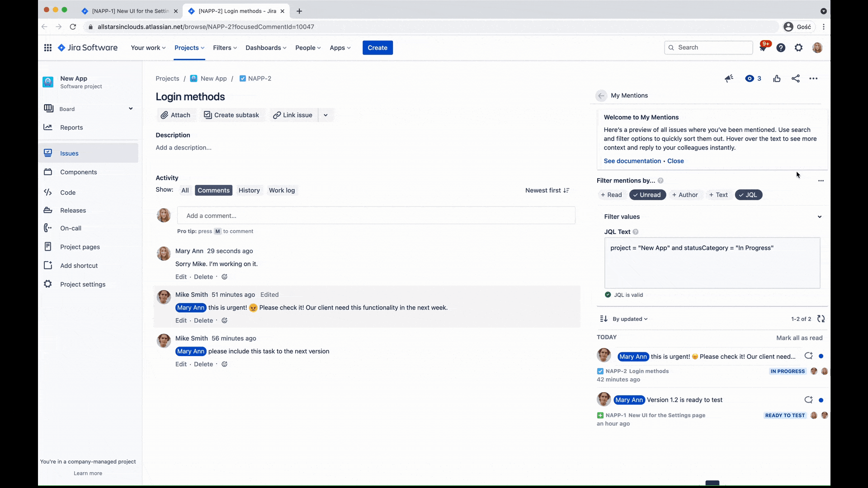
Task: Toggle the Unread filter chip
Action: pos(647,195)
